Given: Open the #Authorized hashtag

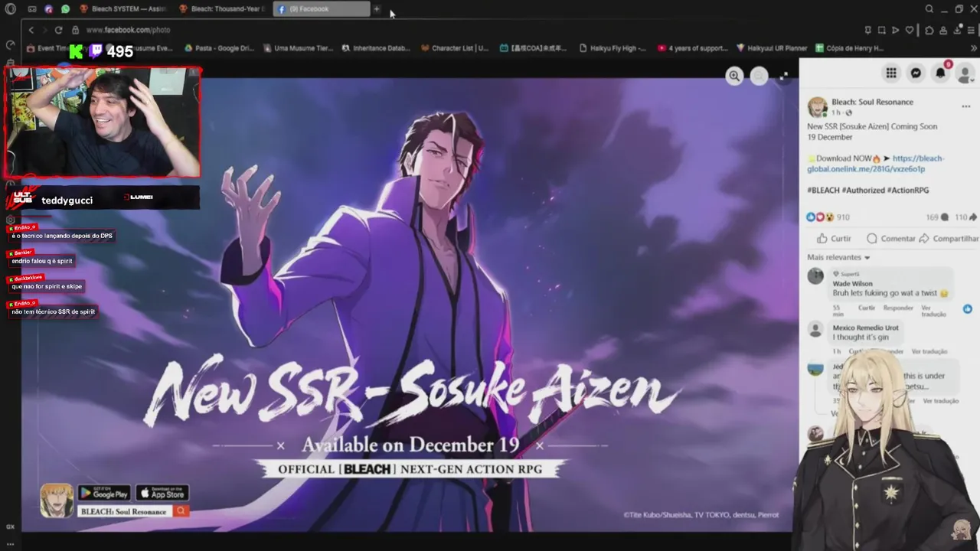Looking at the screenshot, I should coord(864,190).
